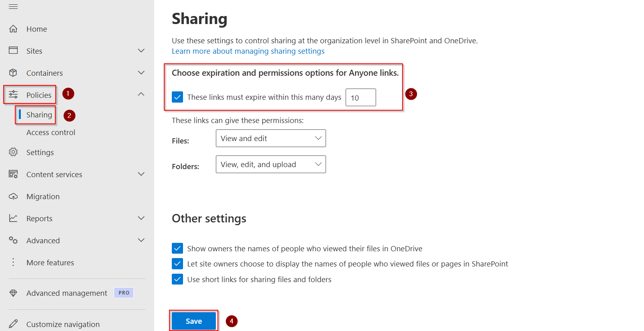Click the Save button
The width and height of the screenshot is (644, 331).
tap(194, 321)
